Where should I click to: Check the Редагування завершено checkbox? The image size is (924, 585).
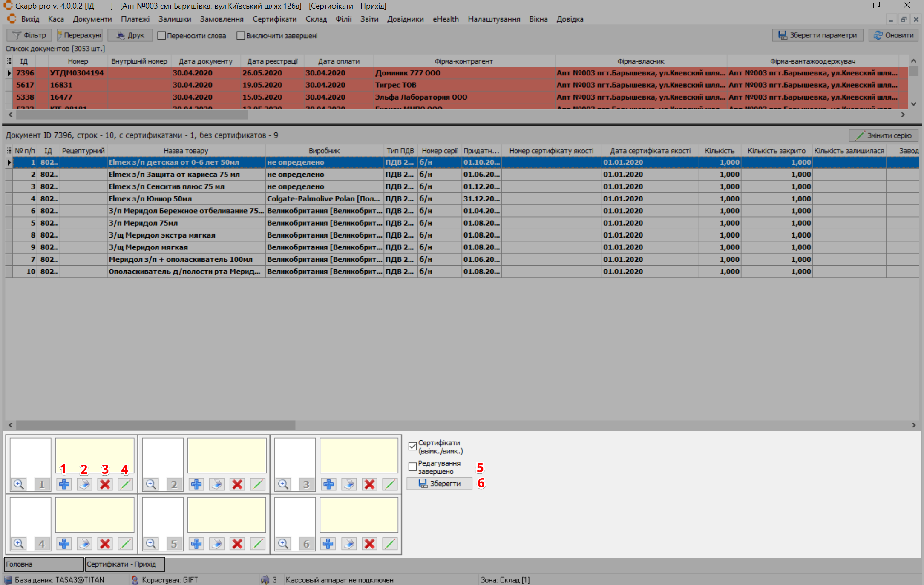[412, 467]
